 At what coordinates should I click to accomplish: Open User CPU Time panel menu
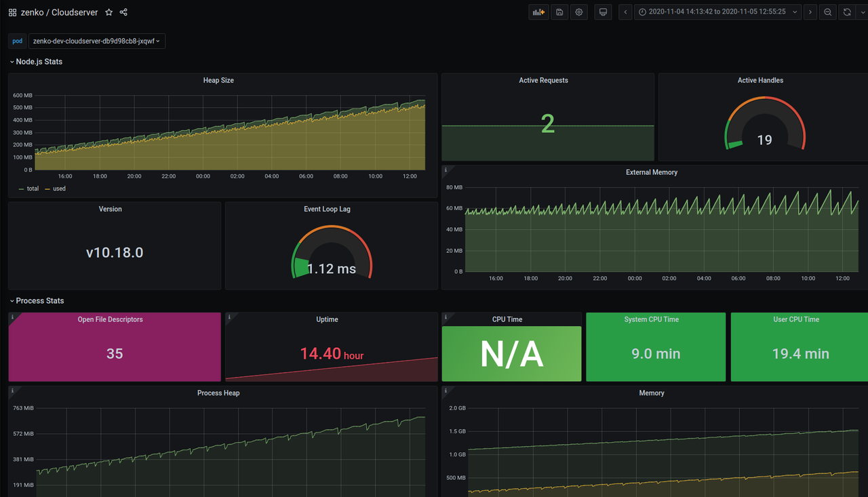pos(796,320)
